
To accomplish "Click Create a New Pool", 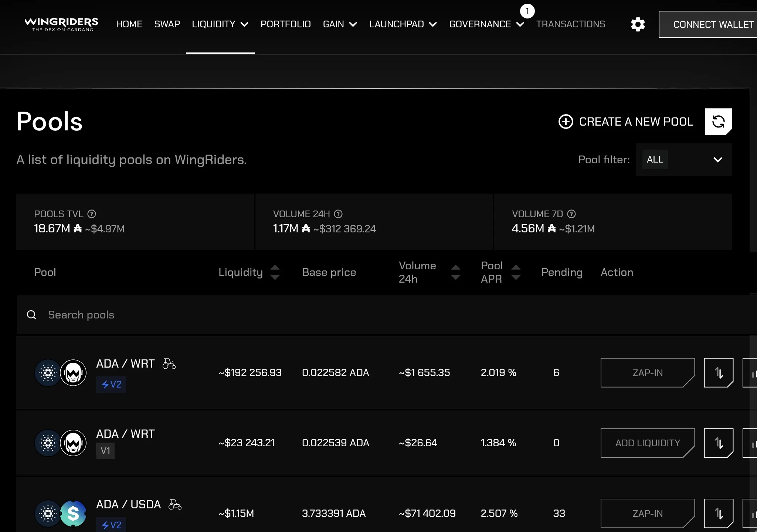I will (x=625, y=122).
